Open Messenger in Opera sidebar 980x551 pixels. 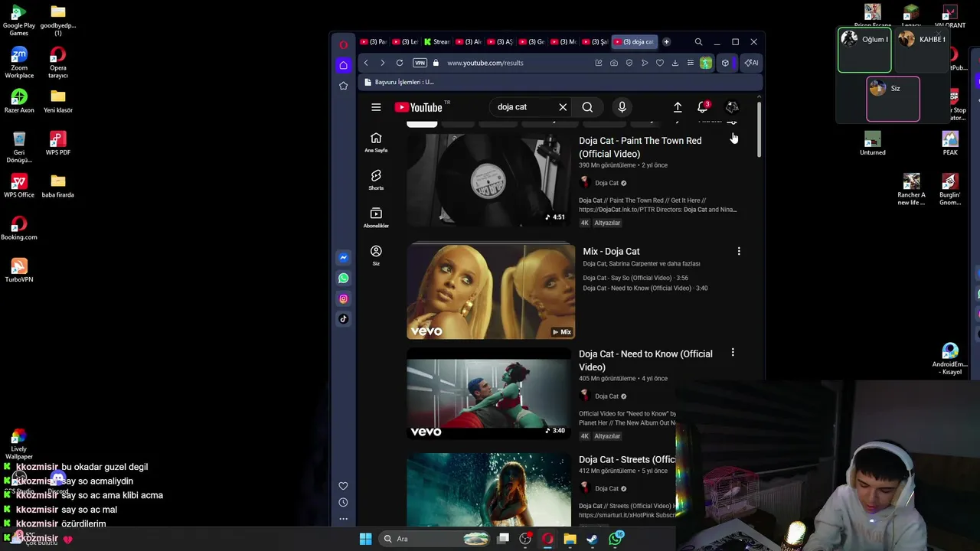pos(343,258)
